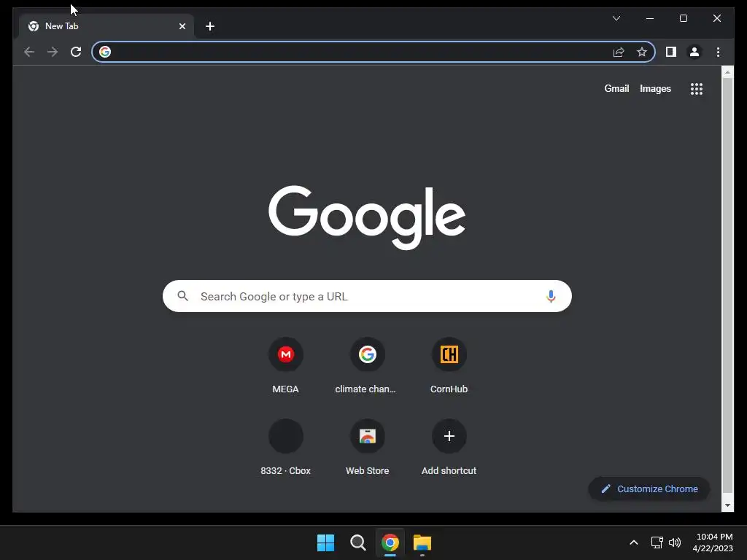Click the page vertical scrollbar
This screenshot has height=560, width=747.
point(727,286)
